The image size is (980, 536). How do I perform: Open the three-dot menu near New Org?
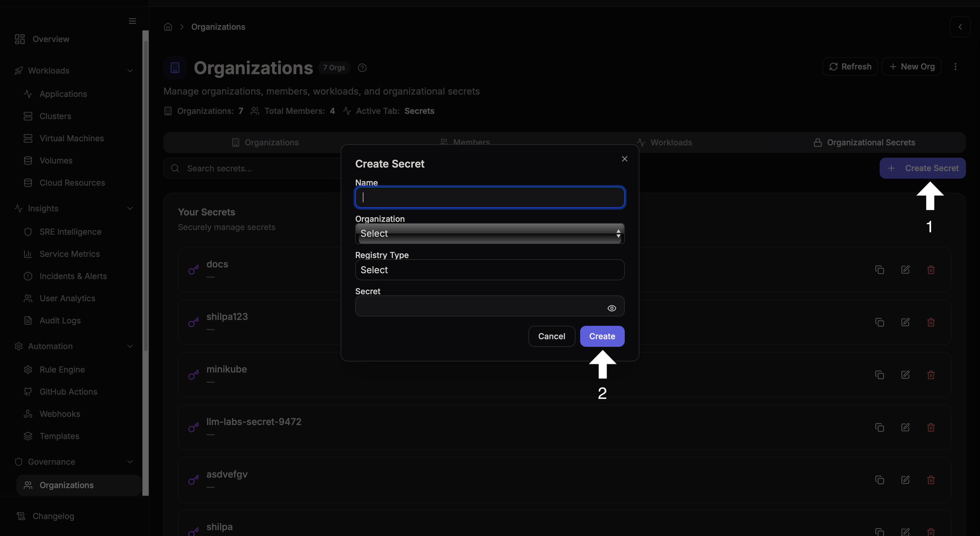pyautogui.click(x=956, y=66)
